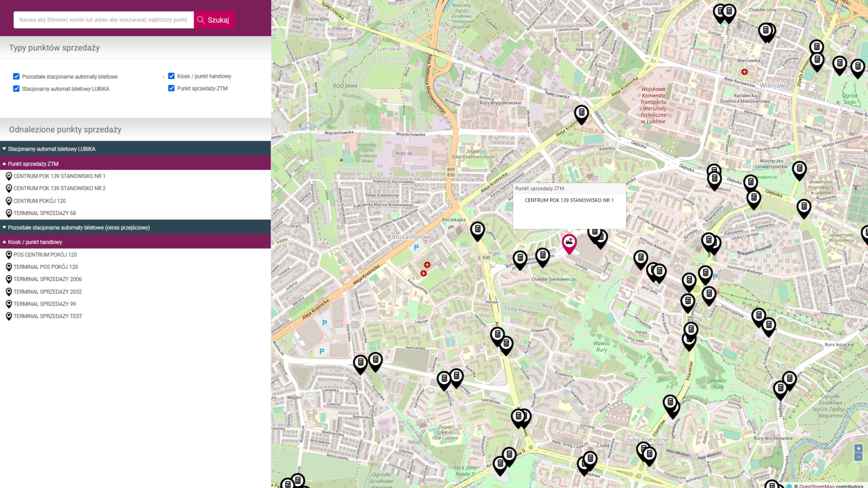The height and width of the screenshot is (488, 868).
Task: Open the OpenStreetMap attribution link
Action: tap(817, 486)
